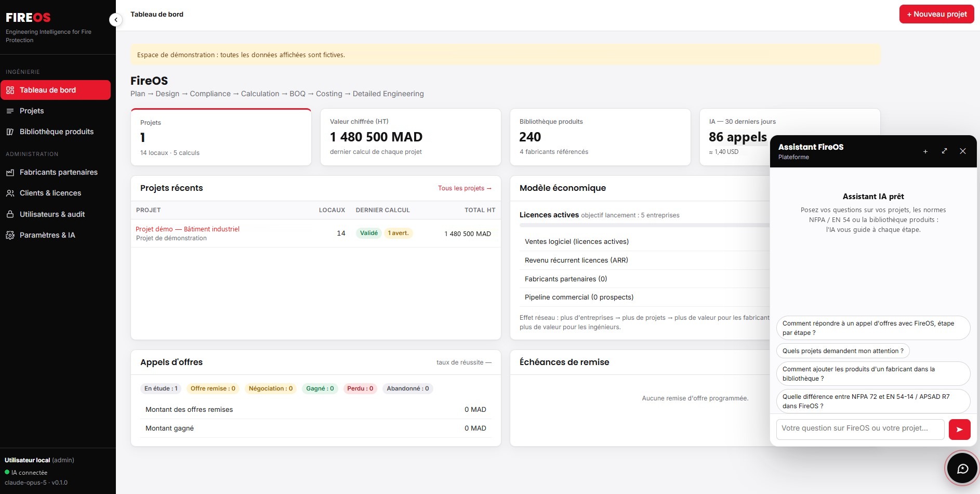Viewport: 980px width, 494px height.
Task: Click the Offre remise : 0 chip
Action: click(213, 388)
